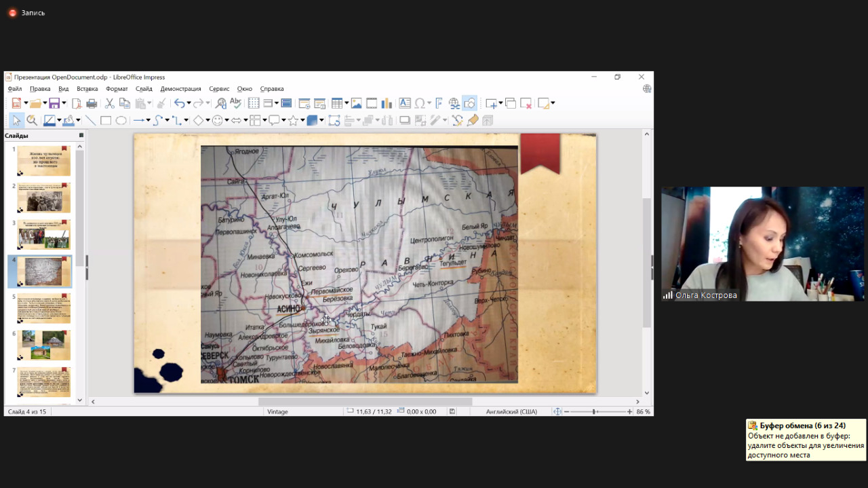Viewport: 868px width, 488px height.
Task: Click the Запись recording indicator
Action: click(26, 13)
